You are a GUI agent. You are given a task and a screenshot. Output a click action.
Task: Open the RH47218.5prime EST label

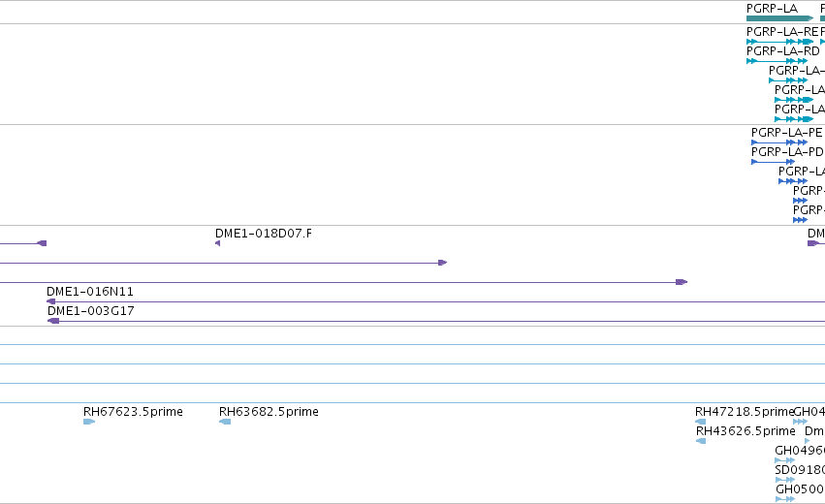click(744, 411)
